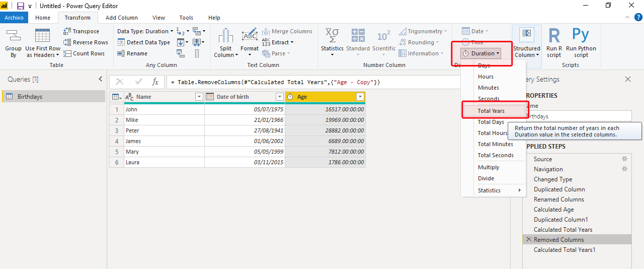Click the Transpose table button
Image resolution: width=644 pixels, height=269 pixels.
(x=82, y=31)
